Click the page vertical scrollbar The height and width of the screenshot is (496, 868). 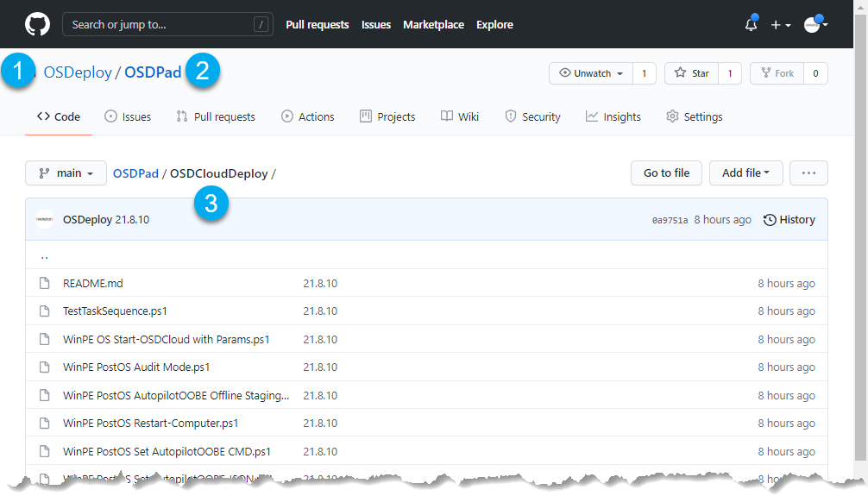(x=860, y=238)
